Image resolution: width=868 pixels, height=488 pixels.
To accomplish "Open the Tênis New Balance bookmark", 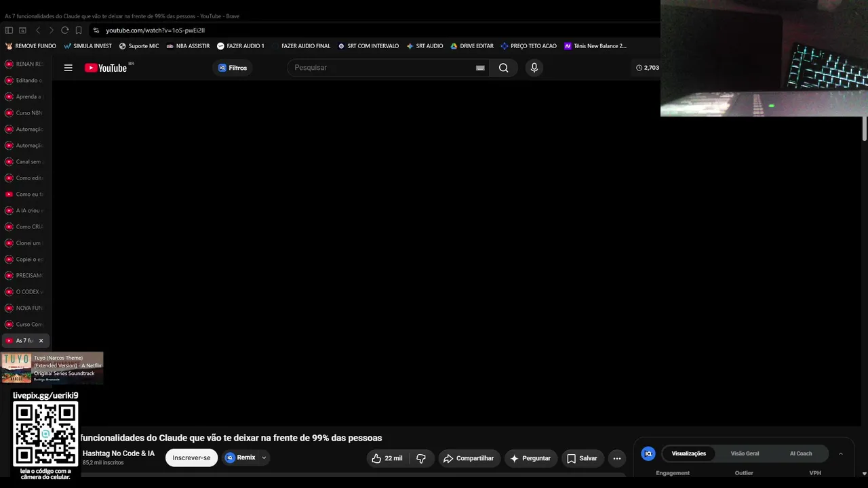I will click(x=595, y=46).
